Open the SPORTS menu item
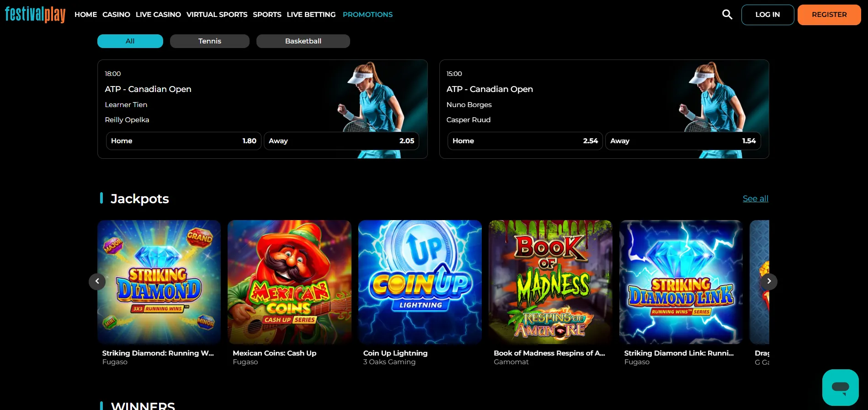Image resolution: width=868 pixels, height=410 pixels. coord(267,15)
